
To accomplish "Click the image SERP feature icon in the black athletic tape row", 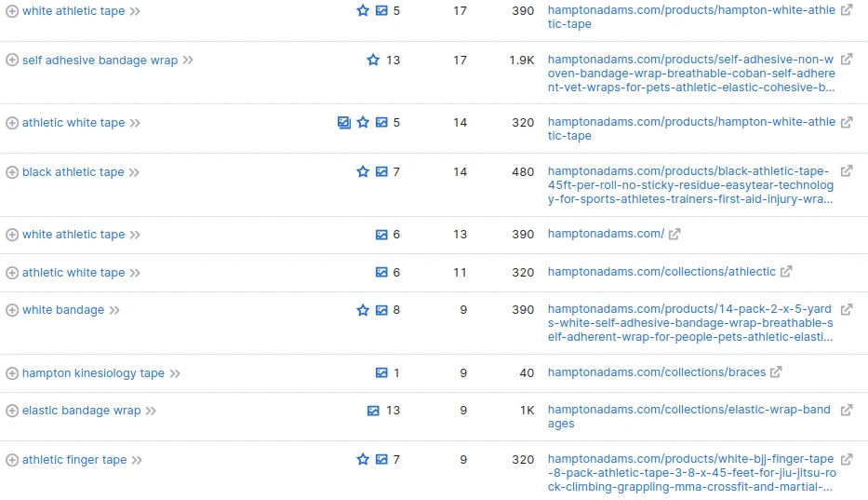I will click(x=381, y=172).
